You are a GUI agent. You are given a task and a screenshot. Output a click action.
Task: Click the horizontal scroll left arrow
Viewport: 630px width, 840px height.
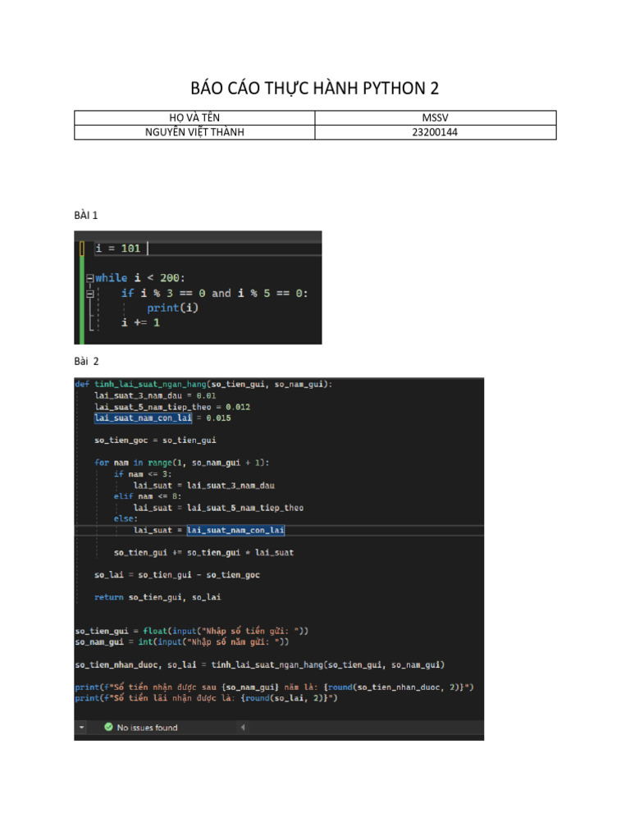click(x=243, y=728)
